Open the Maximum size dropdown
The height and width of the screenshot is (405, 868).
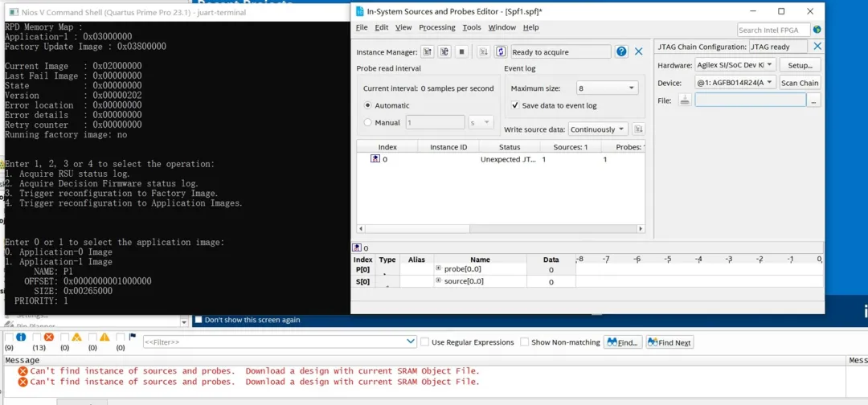[x=607, y=88]
